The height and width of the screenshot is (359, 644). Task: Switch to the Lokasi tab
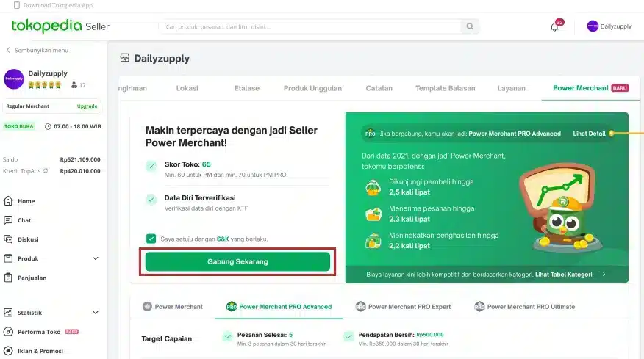pos(187,88)
